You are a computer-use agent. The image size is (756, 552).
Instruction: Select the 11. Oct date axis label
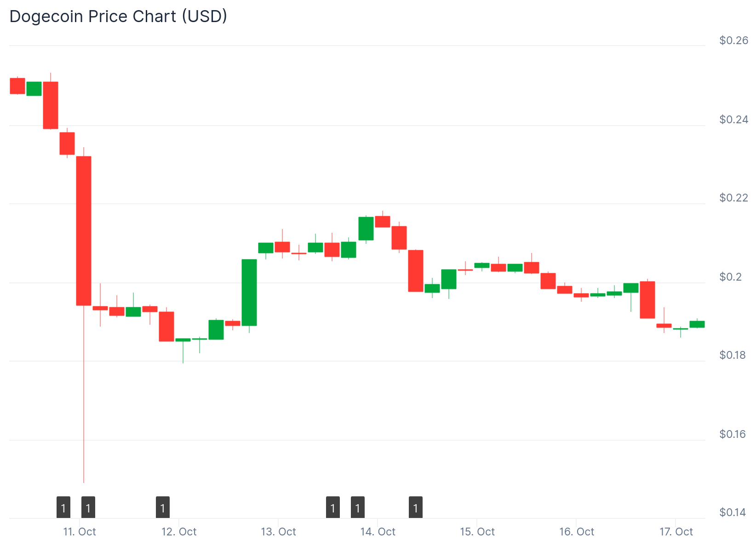pos(80,532)
